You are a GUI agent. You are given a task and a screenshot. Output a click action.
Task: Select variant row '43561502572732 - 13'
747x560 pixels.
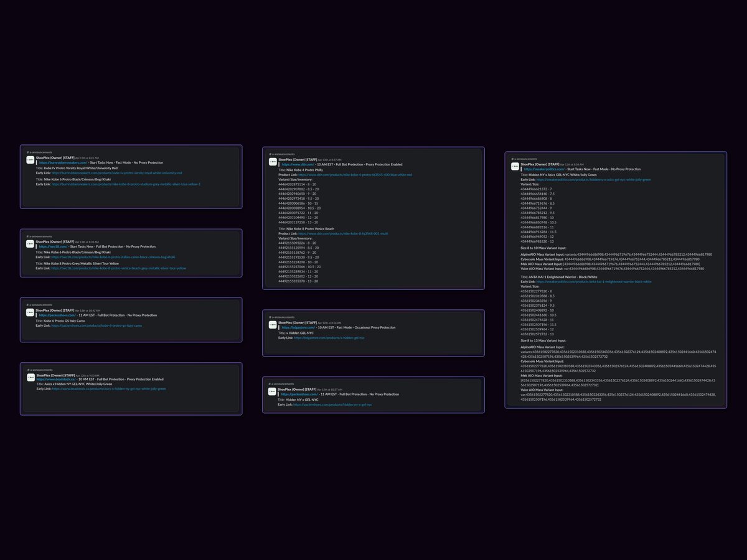click(537, 334)
